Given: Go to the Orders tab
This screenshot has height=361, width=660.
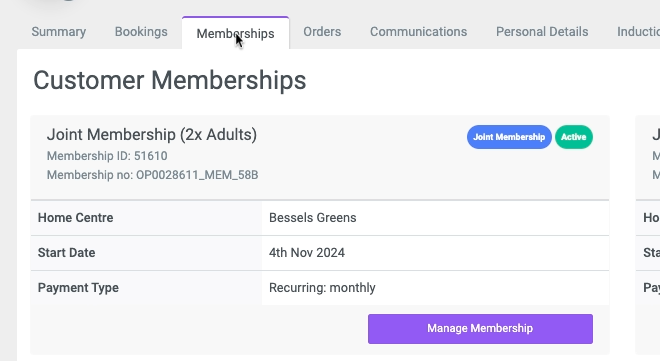Looking at the screenshot, I should pyautogui.click(x=322, y=32).
